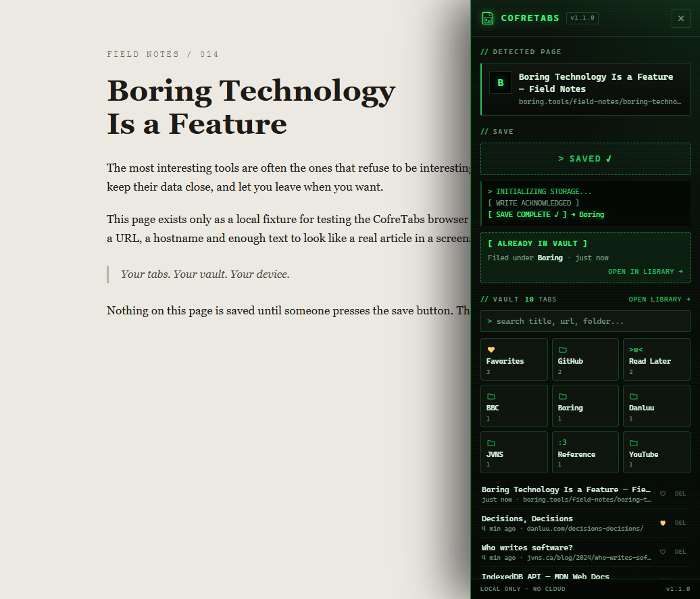Focus the vault search field
This screenshot has height=599, width=700.
click(585, 321)
